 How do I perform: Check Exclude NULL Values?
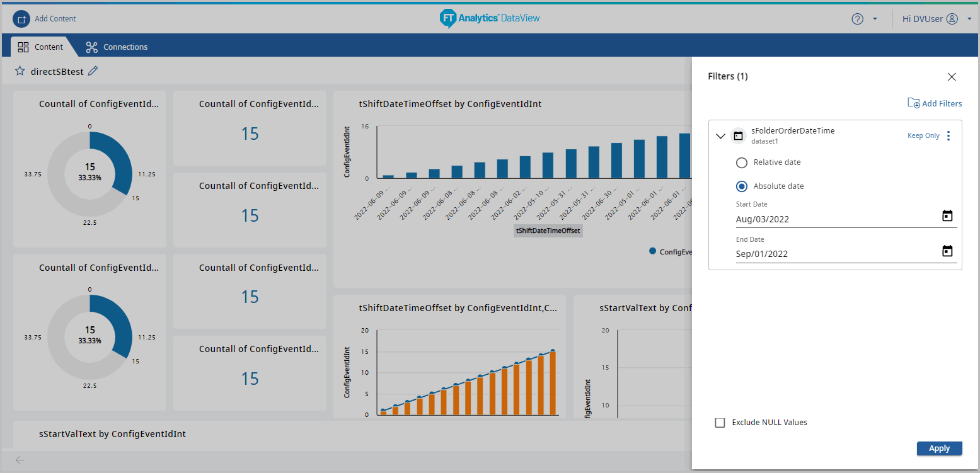720,423
